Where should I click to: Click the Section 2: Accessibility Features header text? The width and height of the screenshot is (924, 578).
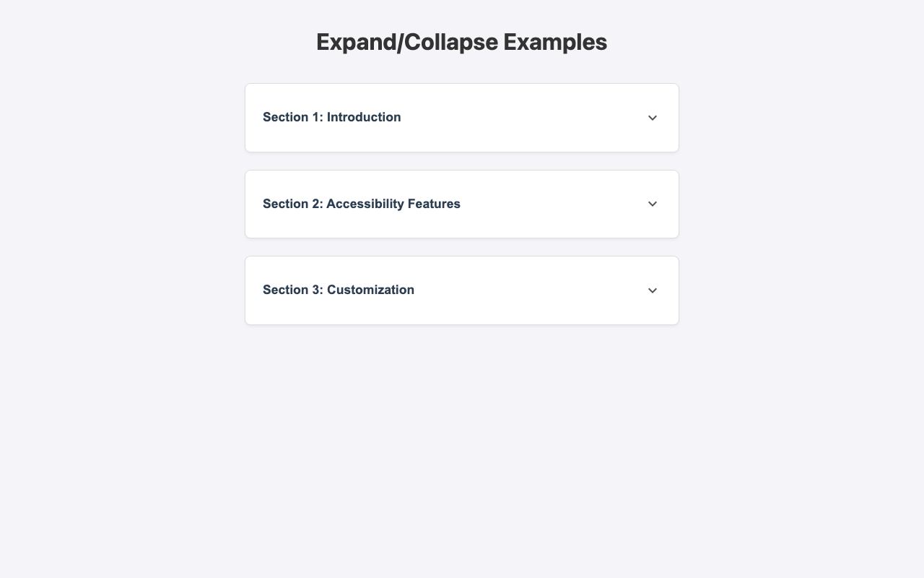[361, 204]
